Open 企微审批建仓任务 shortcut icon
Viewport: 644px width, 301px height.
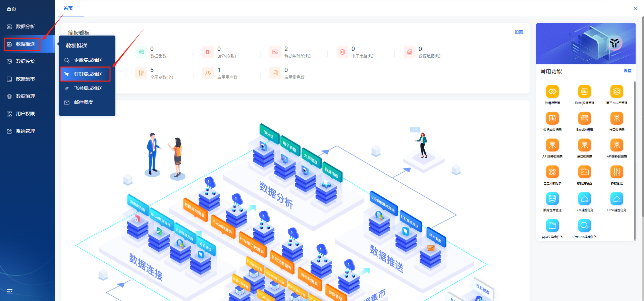584,226
